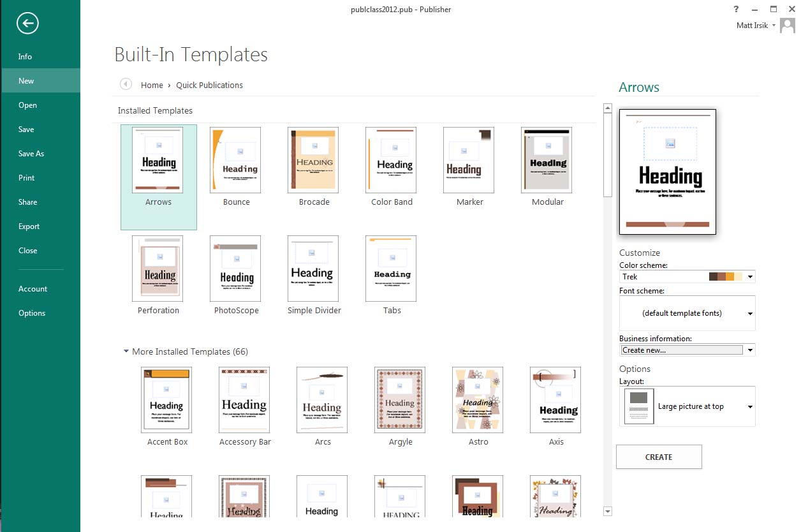
Task: Click the CREATE button
Action: click(x=659, y=457)
